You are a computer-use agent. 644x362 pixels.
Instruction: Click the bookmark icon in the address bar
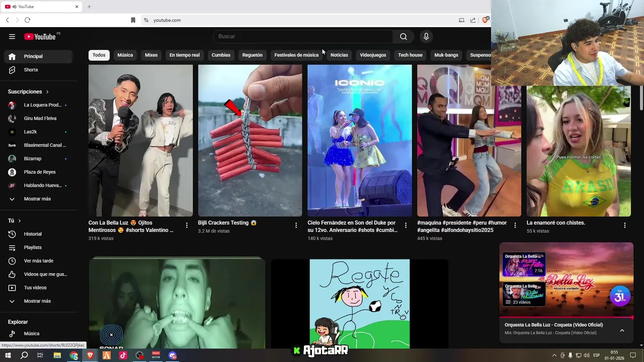133,20
